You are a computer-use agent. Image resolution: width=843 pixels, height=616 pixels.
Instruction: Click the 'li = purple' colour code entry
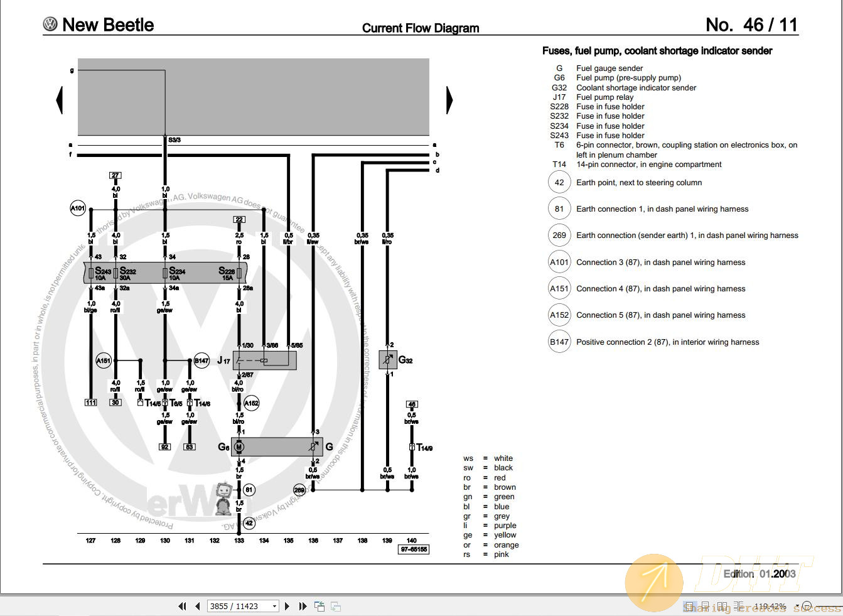[x=490, y=526]
